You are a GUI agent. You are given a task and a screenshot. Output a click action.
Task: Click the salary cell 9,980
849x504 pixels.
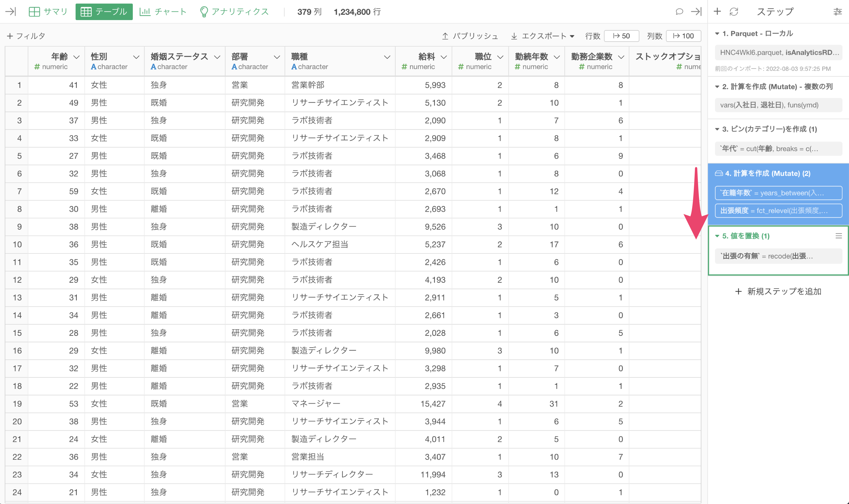[424, 350]
